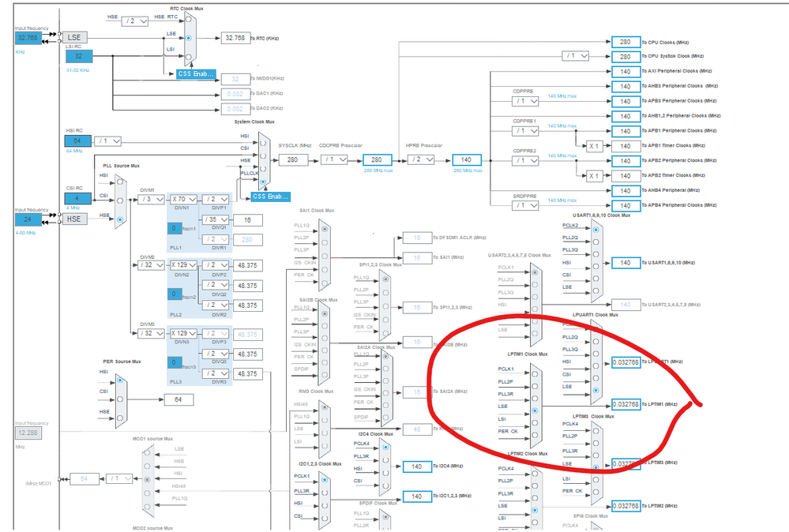
Task: Open DIVN3 X 129 multiplier dropdown
Action: click(x=184, y=333)
